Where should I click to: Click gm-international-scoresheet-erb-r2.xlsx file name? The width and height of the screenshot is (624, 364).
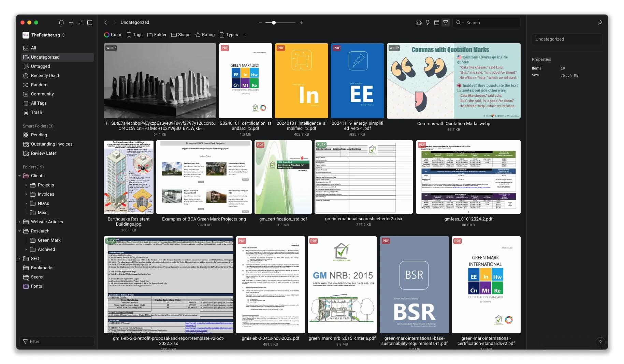(x=364, y=219)
